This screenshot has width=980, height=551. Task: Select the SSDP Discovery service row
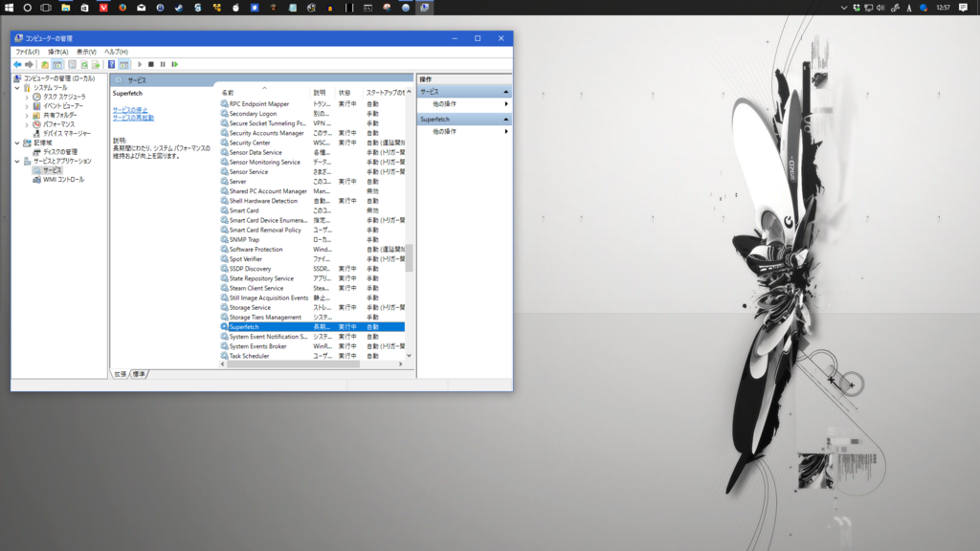tap(313, 269)
